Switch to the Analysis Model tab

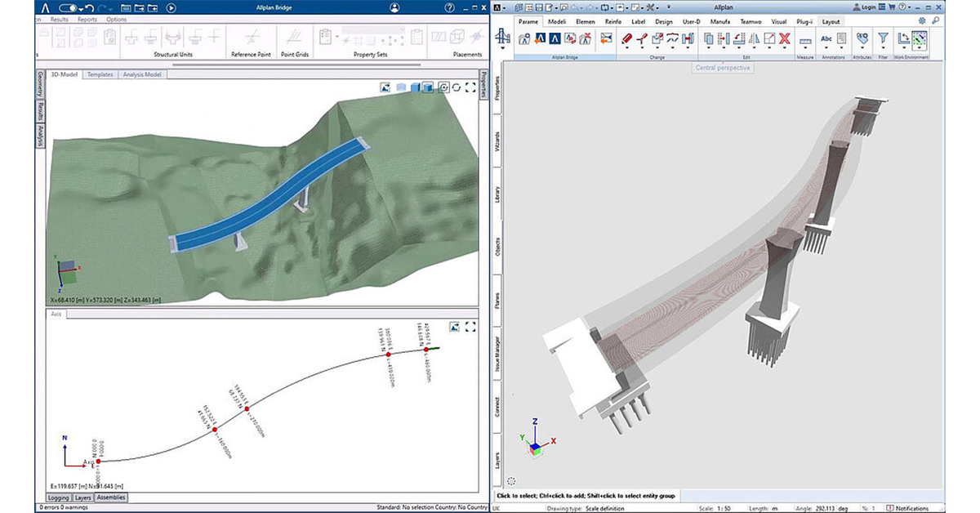coord(142,74)
